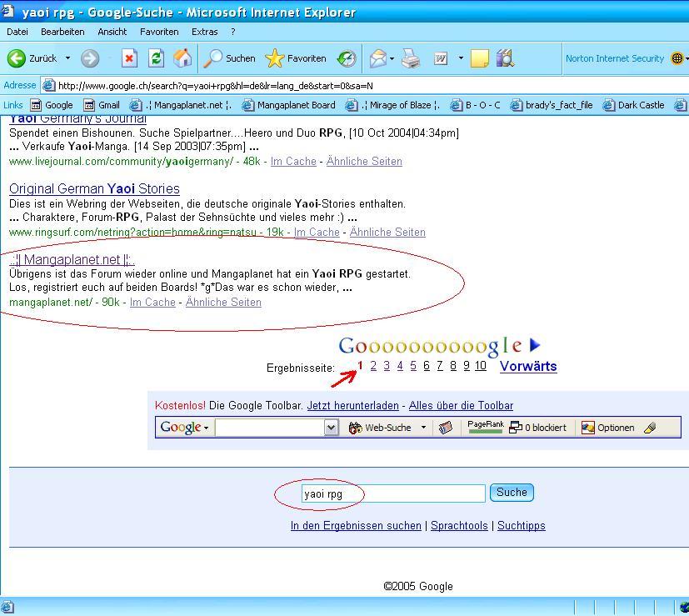Screen dimensions: 689x616
Task: Open the Ansicht menu
Action: (112, 32)
